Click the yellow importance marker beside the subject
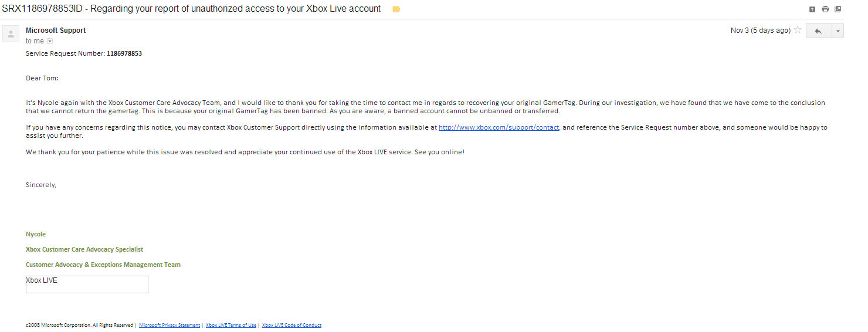Image resolution: width=868 pixels, height=332 pixels. pos(396,9)
